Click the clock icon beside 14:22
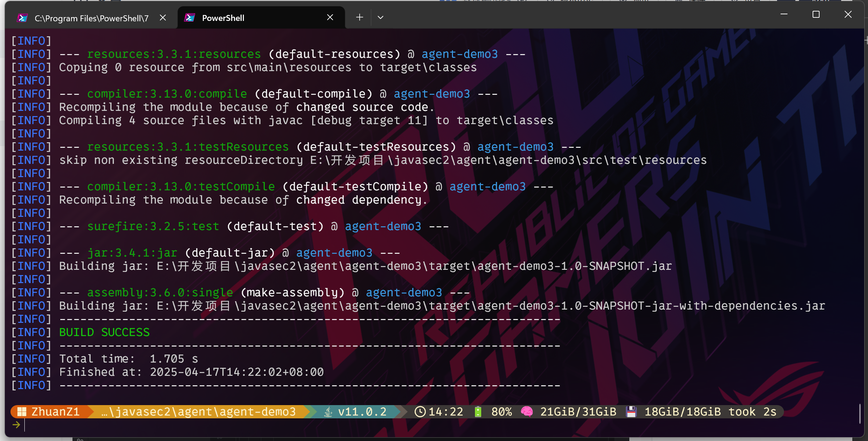The width and height of the screenshot is (868, 441). pyautogui.click(x=420, y=412)
